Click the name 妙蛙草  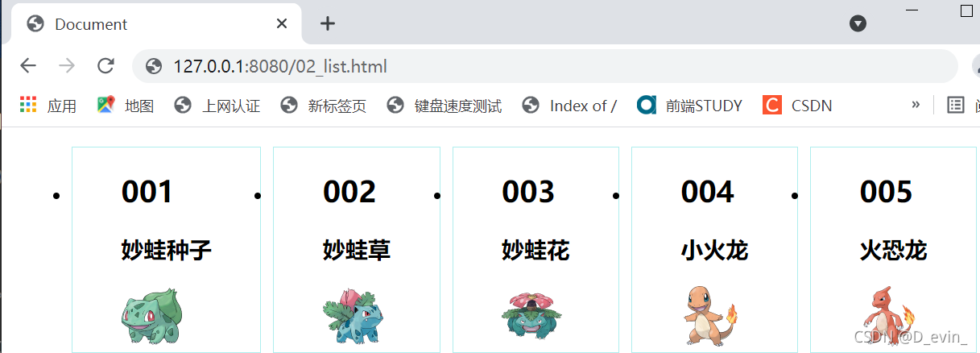[x=357, y=251]
